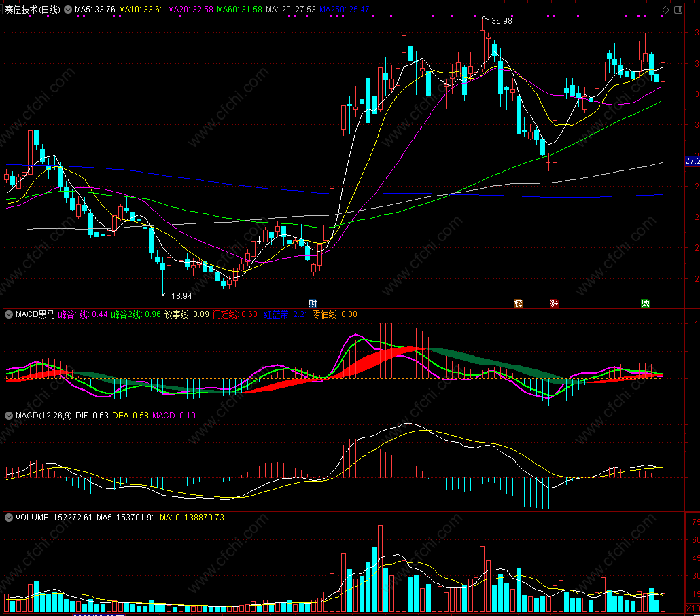
Task: Click the MA10: 33.61 label
Action: click(141, 10)
